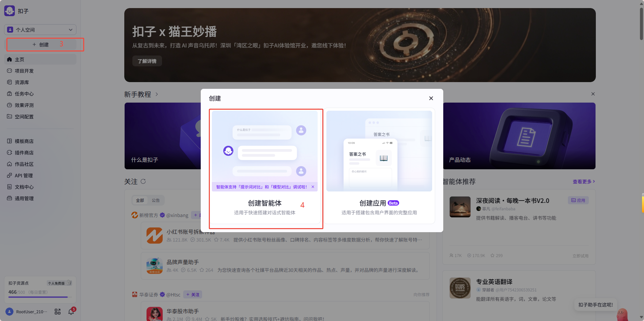Open 插件商店 in sidebar

[x=40, y=152]
